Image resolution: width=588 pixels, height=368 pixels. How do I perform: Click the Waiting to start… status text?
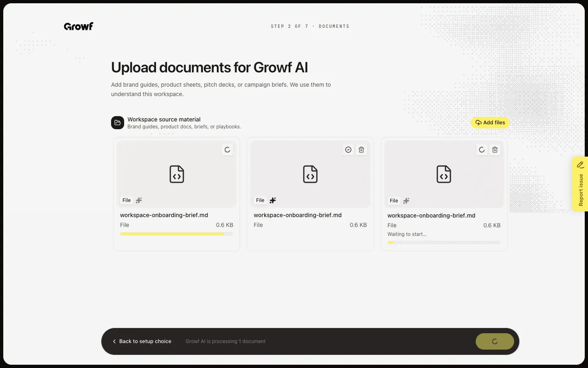pos(407,234)
